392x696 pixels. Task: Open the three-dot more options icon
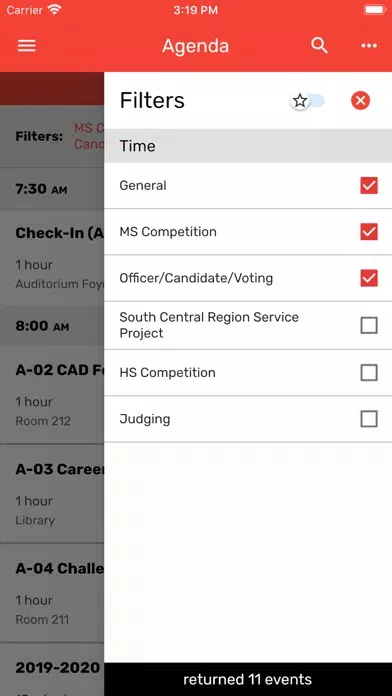point(369,46)
